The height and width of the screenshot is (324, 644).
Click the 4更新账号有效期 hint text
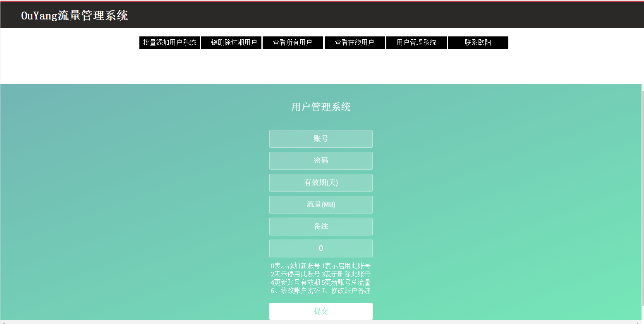(x=295, y=282)
